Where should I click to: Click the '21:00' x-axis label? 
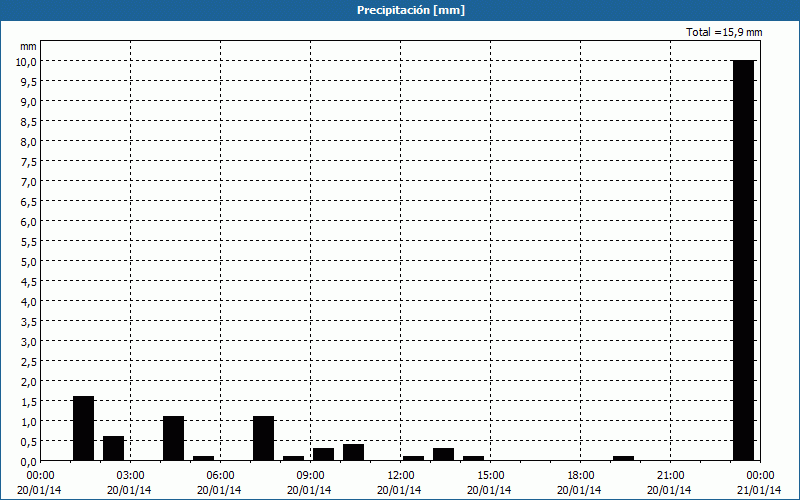(x=670, y=476)
